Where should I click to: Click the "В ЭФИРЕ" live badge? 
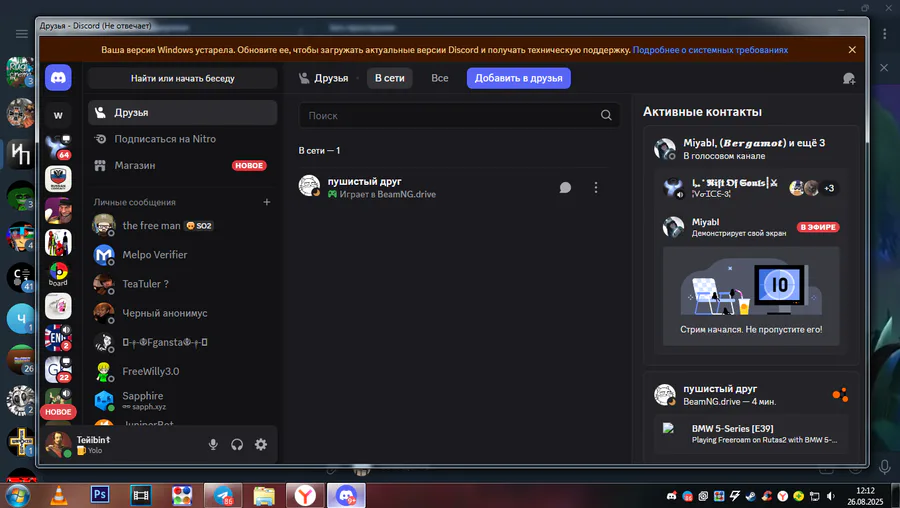[x=818, y=227]
